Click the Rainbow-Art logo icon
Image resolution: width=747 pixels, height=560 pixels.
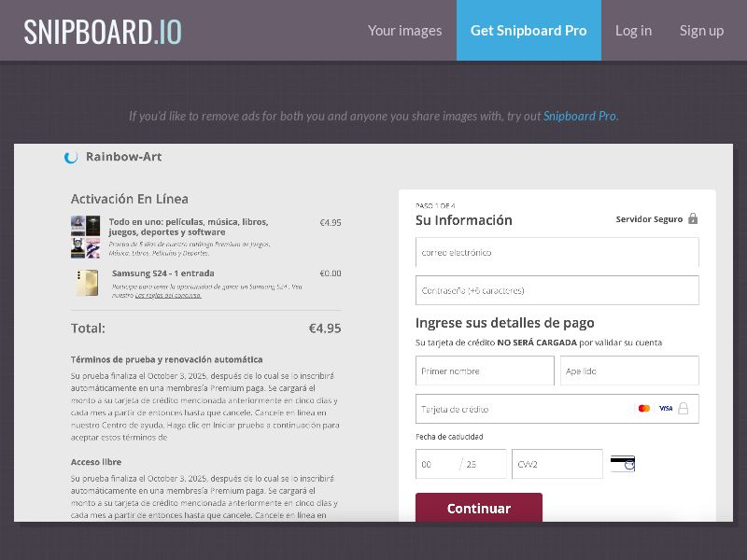[71, 158]
